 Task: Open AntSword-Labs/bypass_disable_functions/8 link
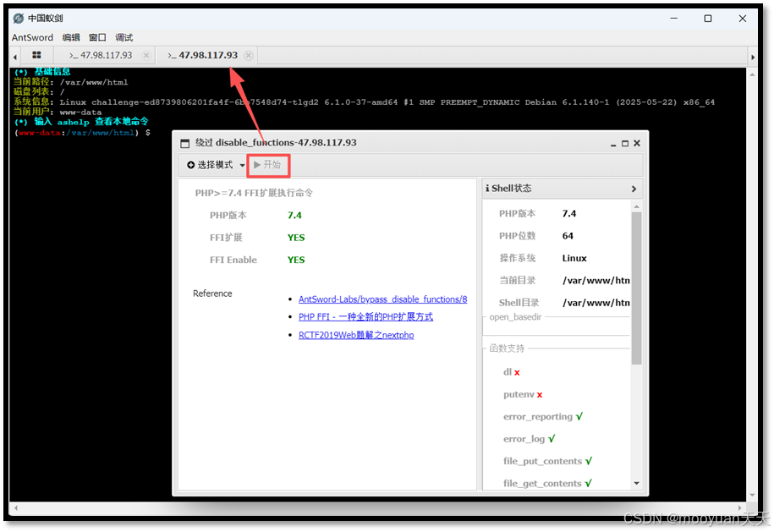click(382, 299)
